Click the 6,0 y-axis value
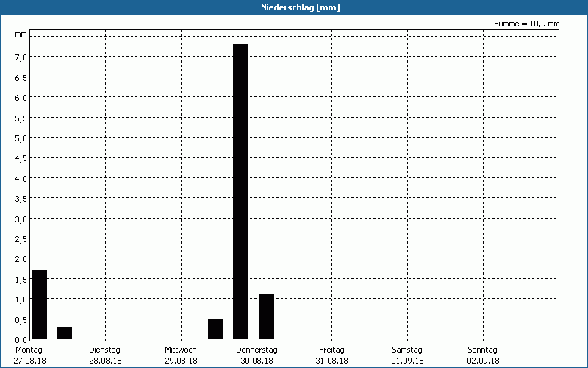 coord(21,98)
